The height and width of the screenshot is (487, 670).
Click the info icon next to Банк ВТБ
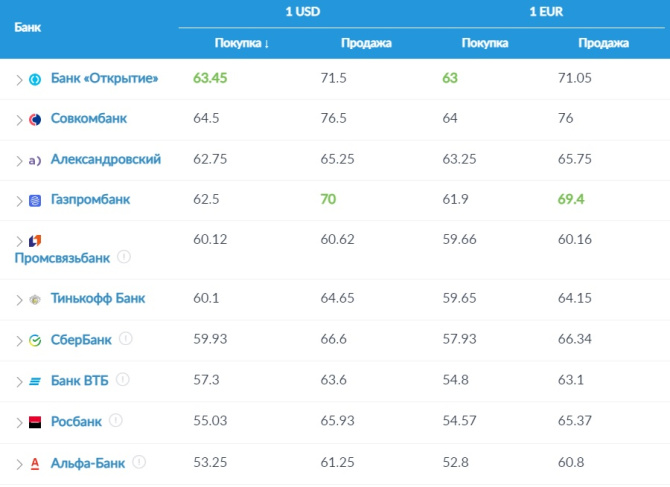tap(122, 380)
